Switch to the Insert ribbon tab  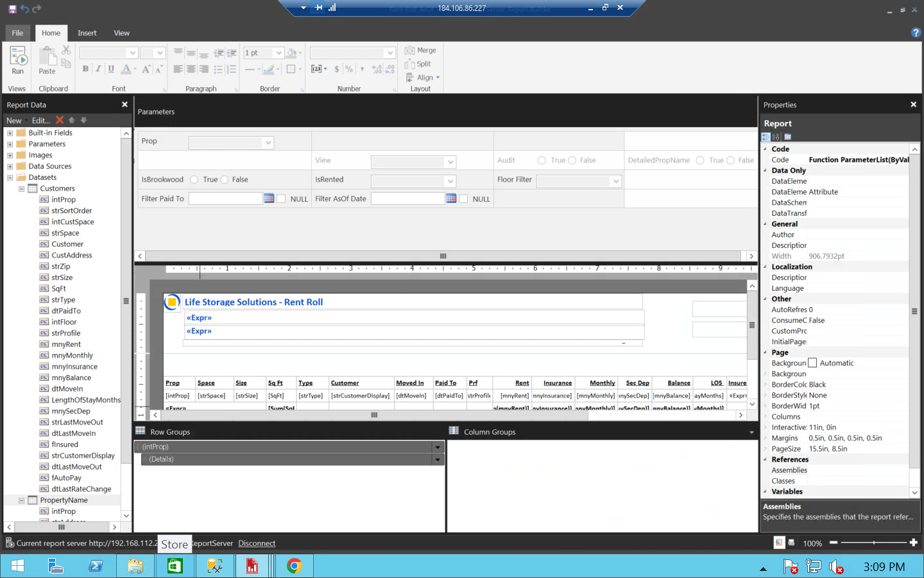[x=87, y=33]
